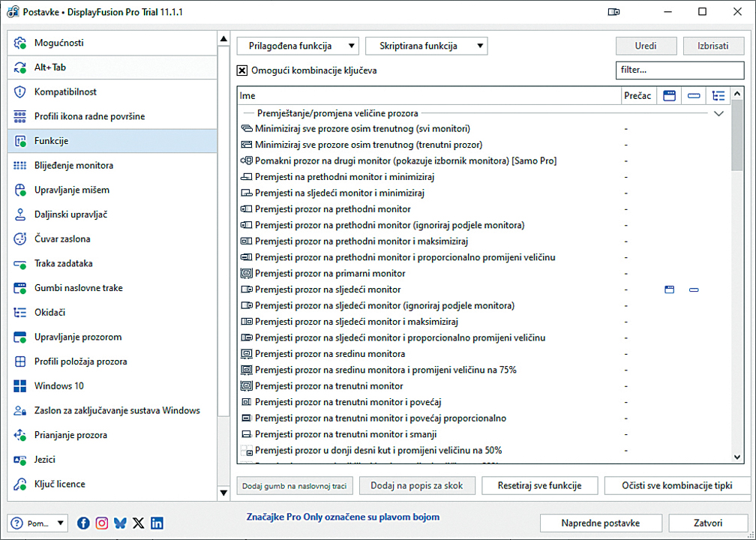Image resolution: width=756 pixels, height=540 pixels.
Task: Click the Alt+Tab sidebar icon
Action: point(19,67)
